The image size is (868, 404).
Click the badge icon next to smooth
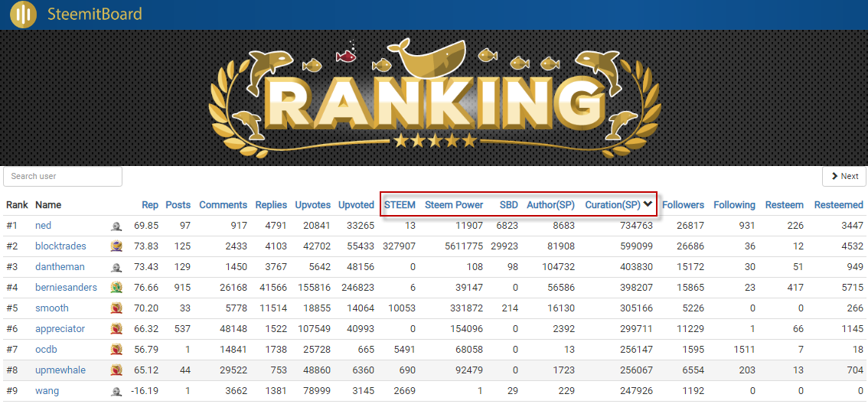tap(116, 308)
